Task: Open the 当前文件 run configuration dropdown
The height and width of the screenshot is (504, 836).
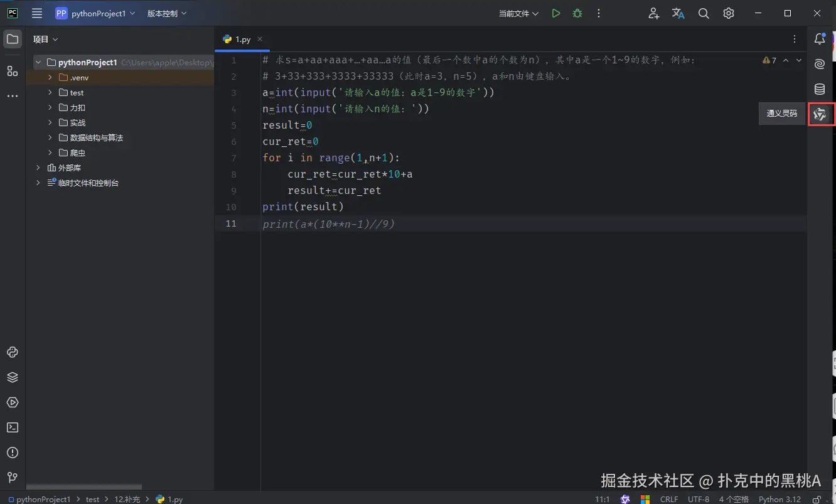Action: (x=518, y=13)
